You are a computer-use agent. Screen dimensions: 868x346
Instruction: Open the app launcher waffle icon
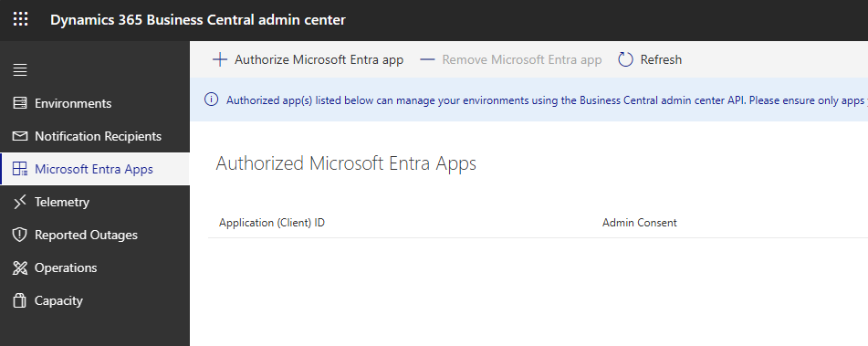tap(20, 20)
